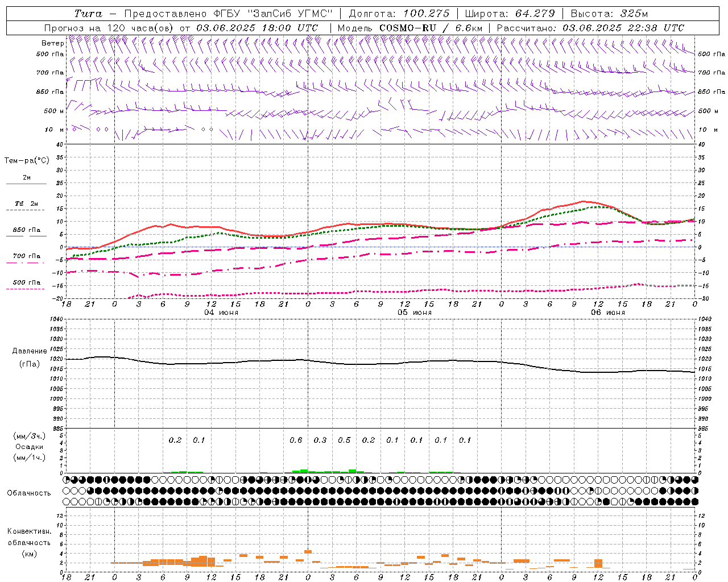Click the "Облачность" cloud cover label
The width and height of the screenshot is (728, 582).
click(x=29, y=493)
